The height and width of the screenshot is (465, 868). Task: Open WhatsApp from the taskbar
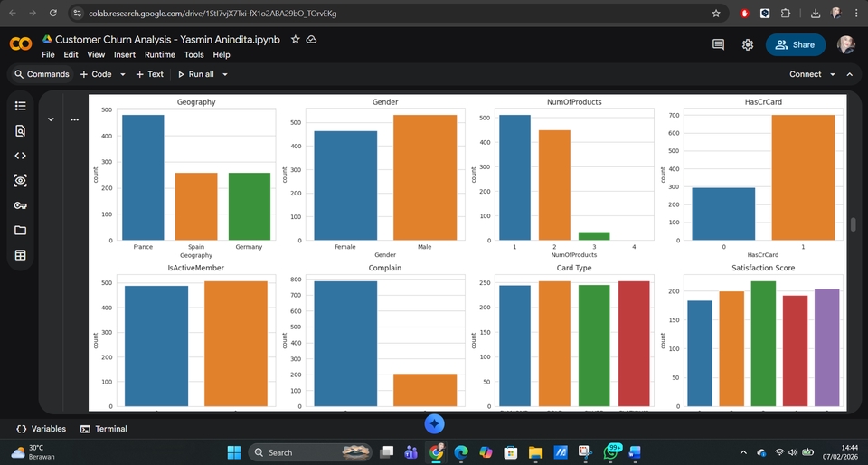[610, 451]
